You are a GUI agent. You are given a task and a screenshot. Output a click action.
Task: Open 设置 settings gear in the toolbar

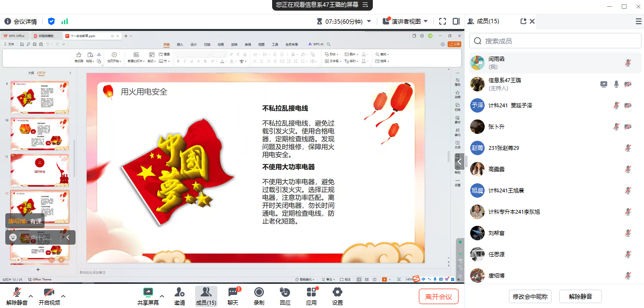pos(337,296)
